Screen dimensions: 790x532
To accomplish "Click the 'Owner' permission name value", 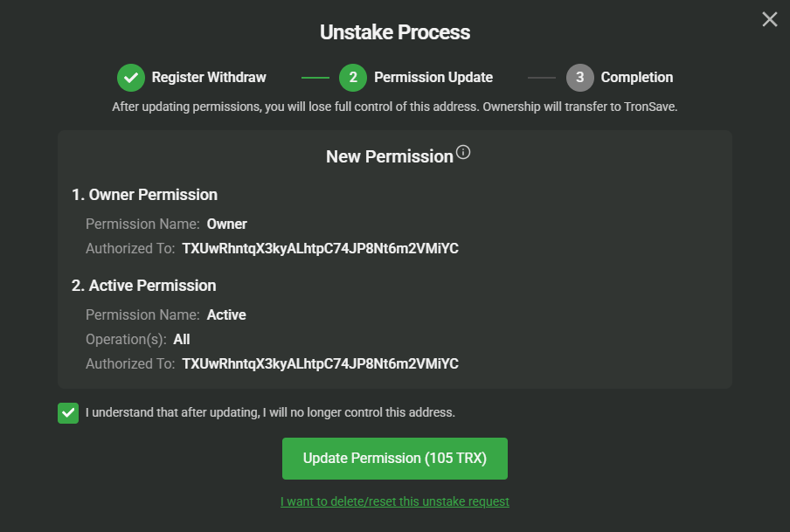I will [x=227, y=225].
